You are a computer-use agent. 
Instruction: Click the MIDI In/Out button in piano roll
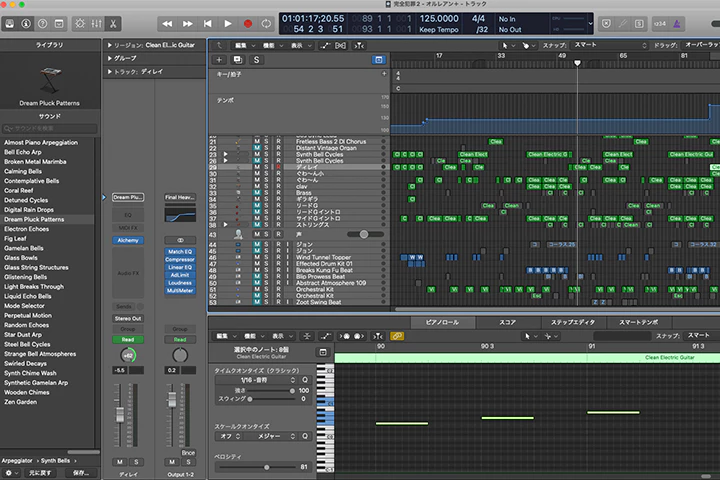tap(351, 336)
